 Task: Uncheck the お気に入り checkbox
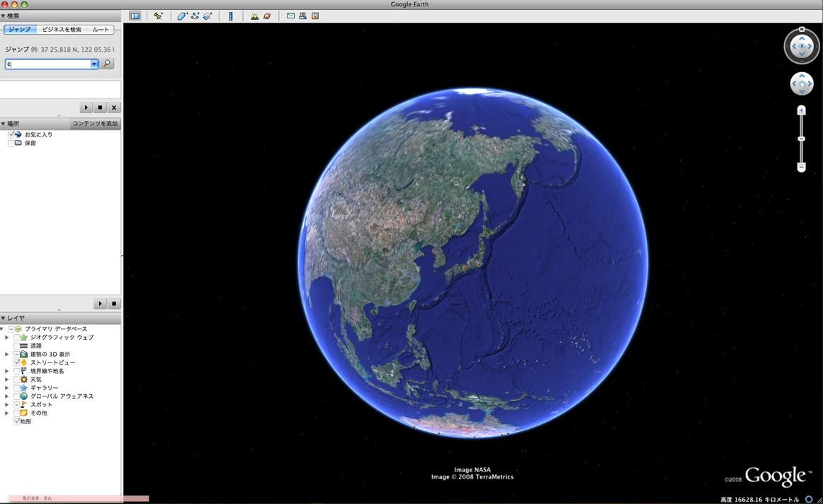coord(11,134)
